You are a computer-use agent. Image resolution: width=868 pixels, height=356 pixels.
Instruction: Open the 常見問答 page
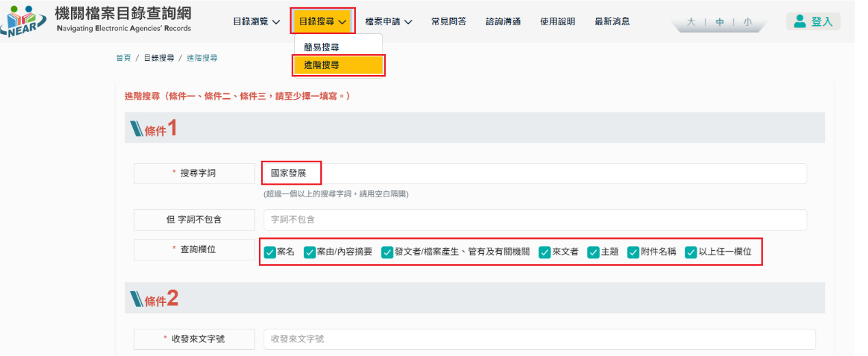pyautogui.click(x=449, y=22)
